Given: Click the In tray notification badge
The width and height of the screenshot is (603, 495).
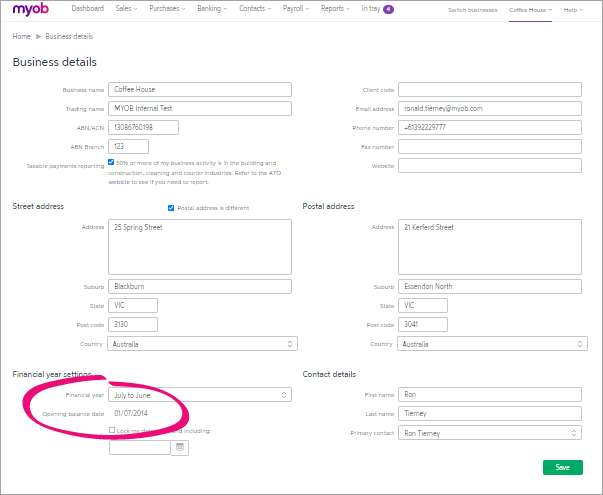Looking at the screenshot, I should [388, 9].
